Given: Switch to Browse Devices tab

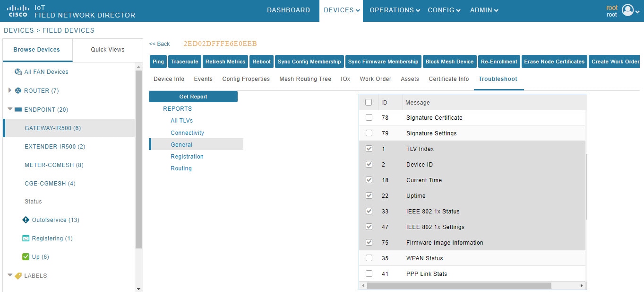Looking at the screenshot, I should 36,50.
